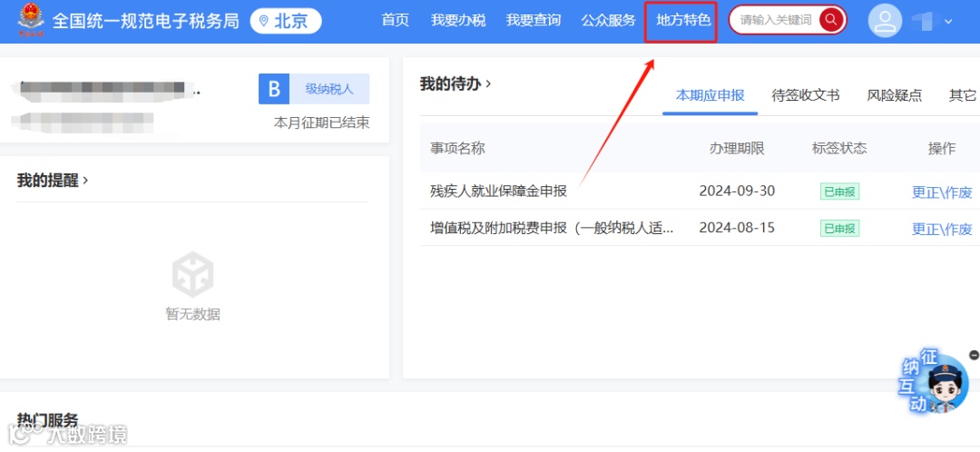980x452 pixels.
Task: Minimize the 征纳互动 floating widget
Action: [x=974, y=355]
